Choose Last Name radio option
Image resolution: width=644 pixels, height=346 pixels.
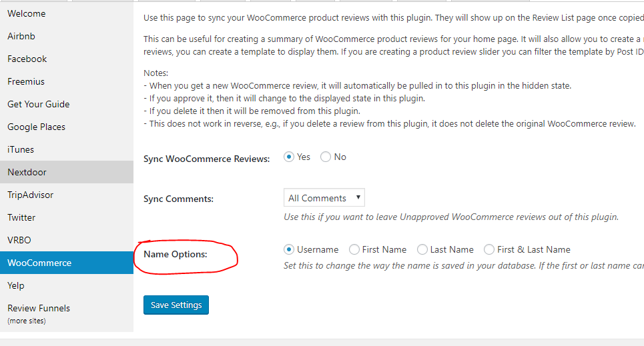(x=422, y=249)
